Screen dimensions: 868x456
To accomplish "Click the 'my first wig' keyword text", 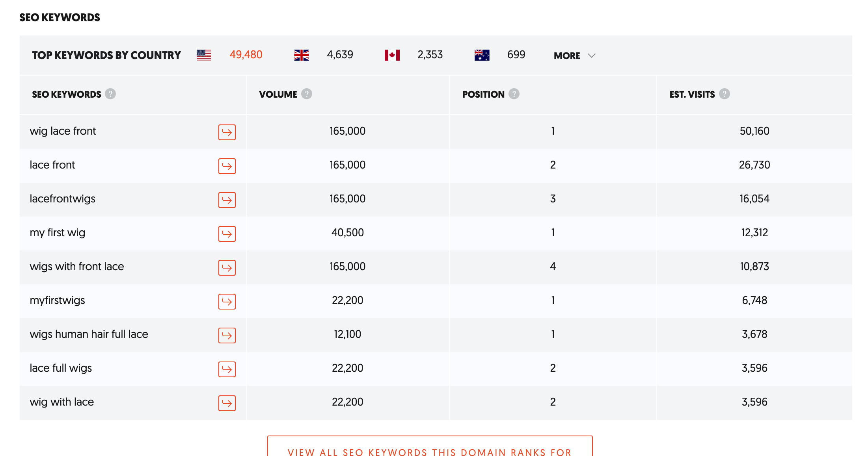I will [57, 233].
